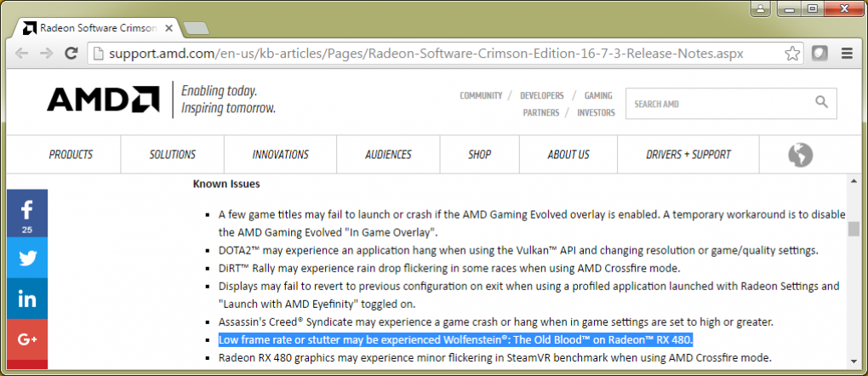Click the 'Enabling today. Inspiring tomorrow.' tagline

pos(228,100)
